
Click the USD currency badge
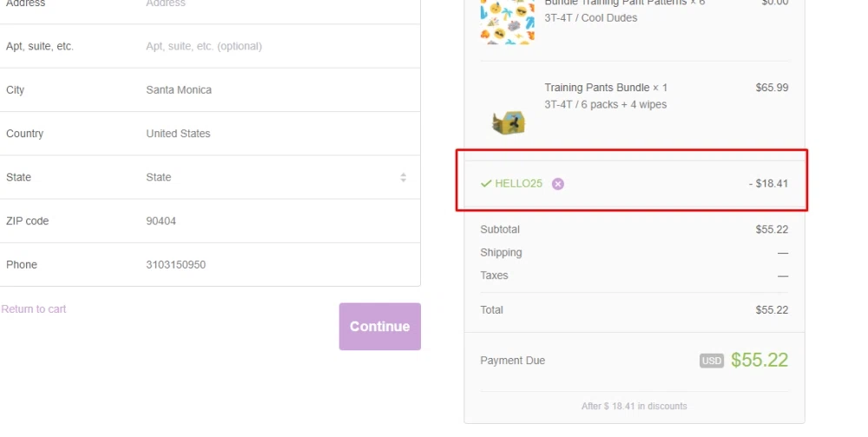click(x=712, y=361)
